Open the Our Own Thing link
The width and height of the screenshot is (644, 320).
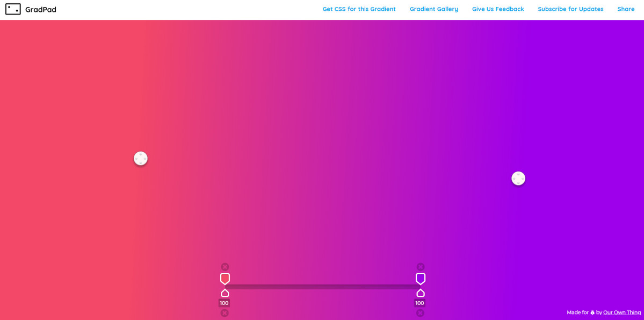pyautogui.click(x=621, y=312)
